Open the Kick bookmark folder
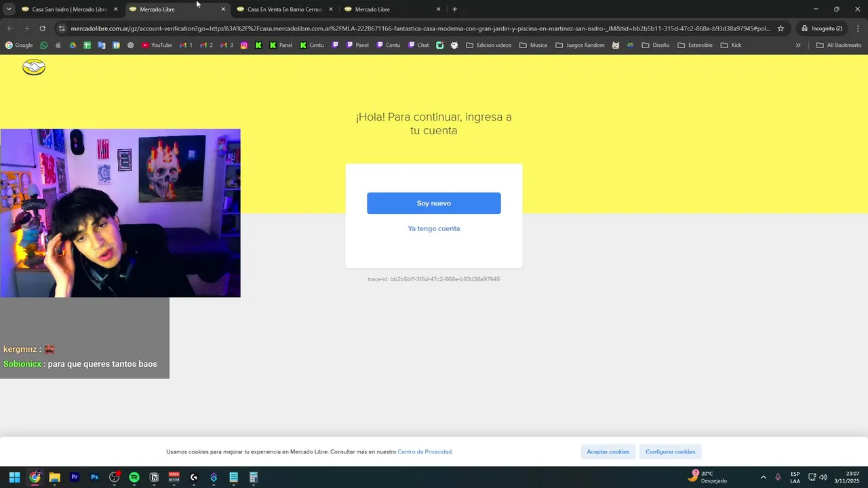The width and height of the screenshot is (868, 488). pyautogui.click(x=731, y=45)
